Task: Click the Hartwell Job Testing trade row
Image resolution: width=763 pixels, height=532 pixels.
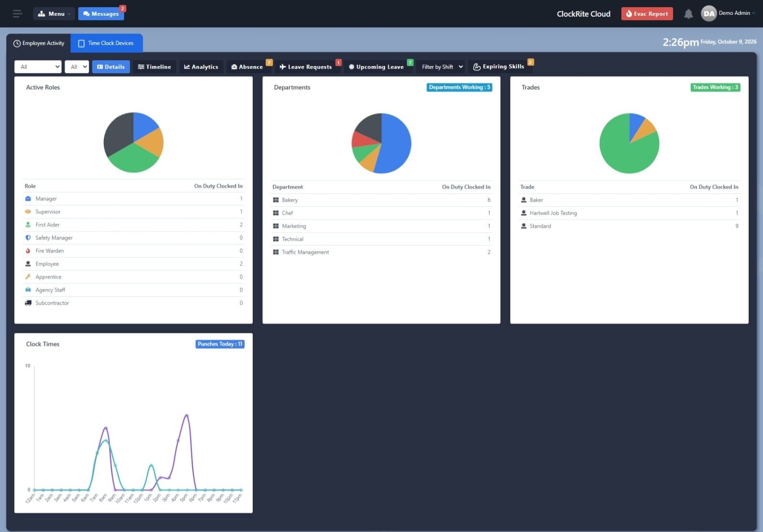Action: pyautogui.click(x=629, y=213)
